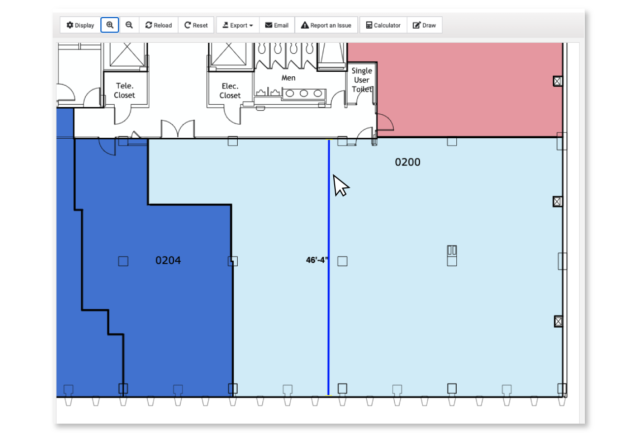
Task: Click the Single User Toilet label
Action: tap(362, 80)
